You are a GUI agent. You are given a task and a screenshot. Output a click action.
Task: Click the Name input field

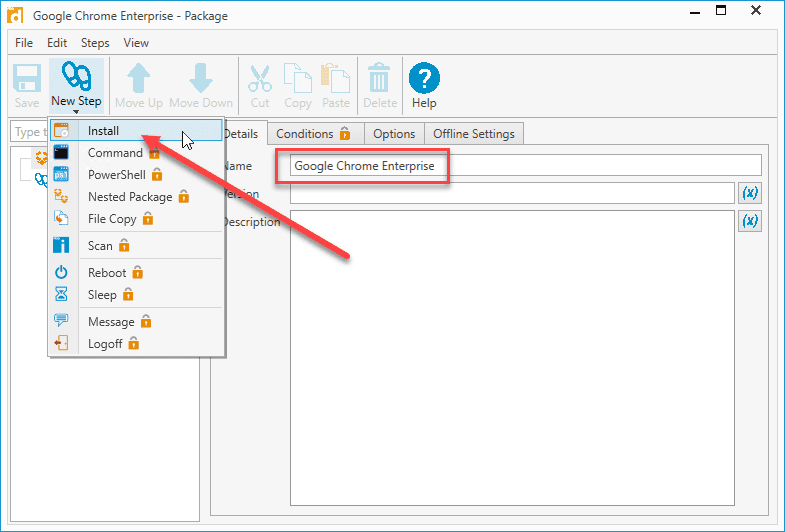point(526,165)
